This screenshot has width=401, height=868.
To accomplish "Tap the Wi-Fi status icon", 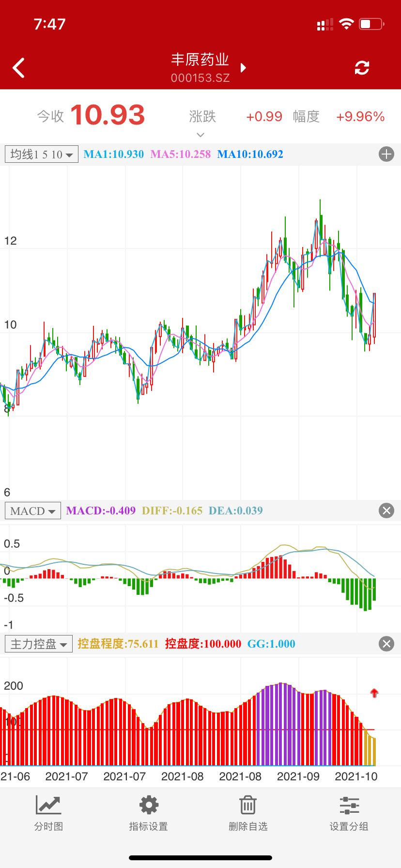I will click(346, 24).
